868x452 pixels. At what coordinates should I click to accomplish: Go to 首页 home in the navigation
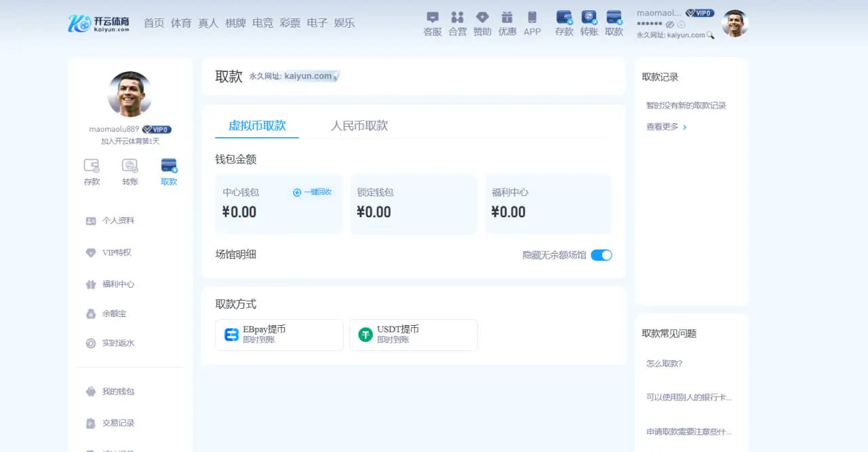click(x=154, y=23)
